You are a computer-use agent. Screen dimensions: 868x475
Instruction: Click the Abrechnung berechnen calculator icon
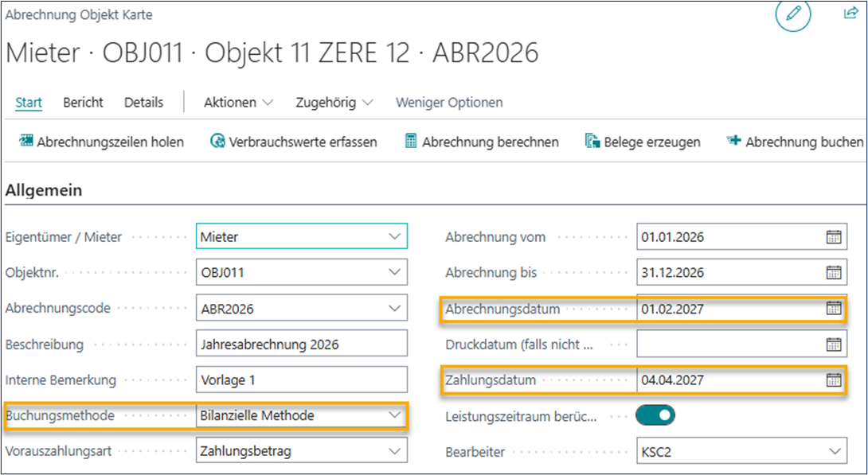tap(411, 141)
